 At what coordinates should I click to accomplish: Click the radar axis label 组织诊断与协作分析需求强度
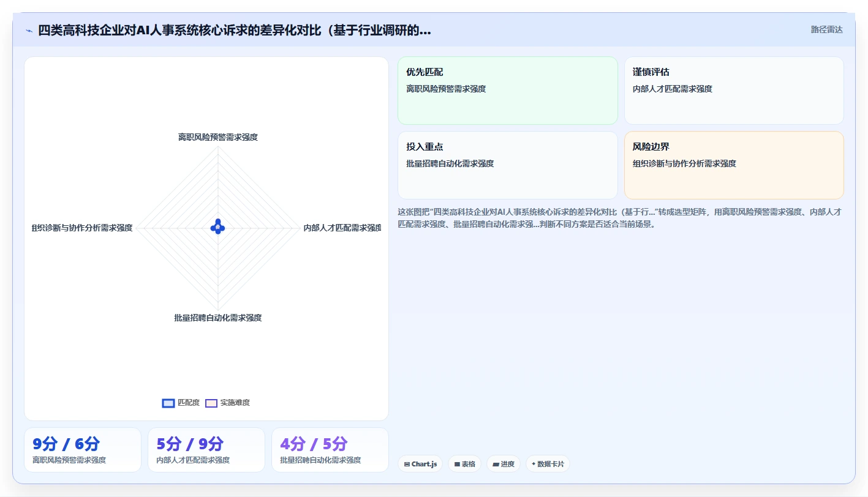(x=82, y=228)
